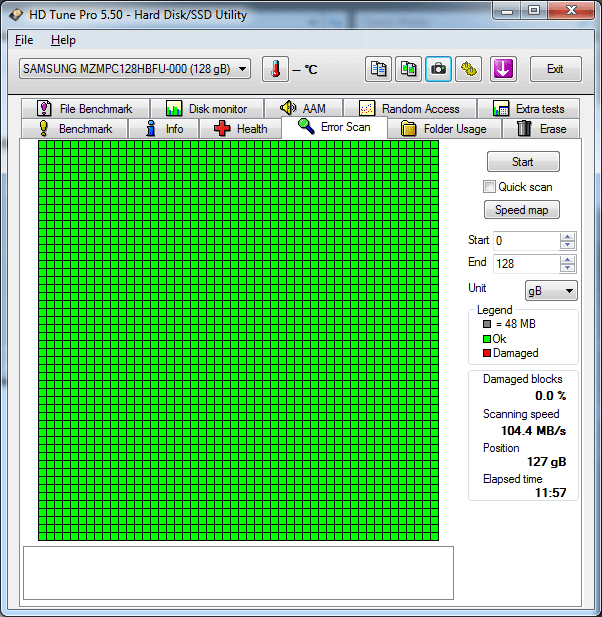Viewport: 602px width, 617px height.
Task: Click the Damaged blocks 0.0 % value
Action: (550, 395)
